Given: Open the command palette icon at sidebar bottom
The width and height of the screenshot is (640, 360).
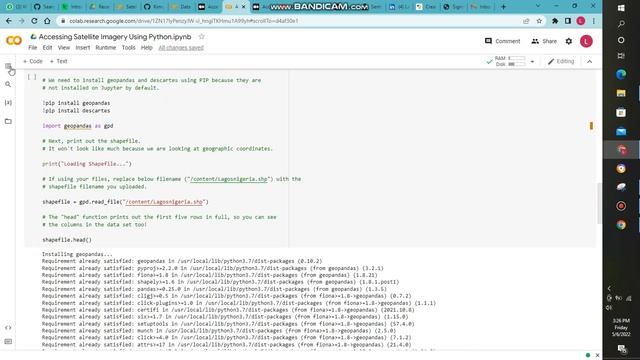Looking at the screenshot, I should pyautogui.click(x=8, y=342).
